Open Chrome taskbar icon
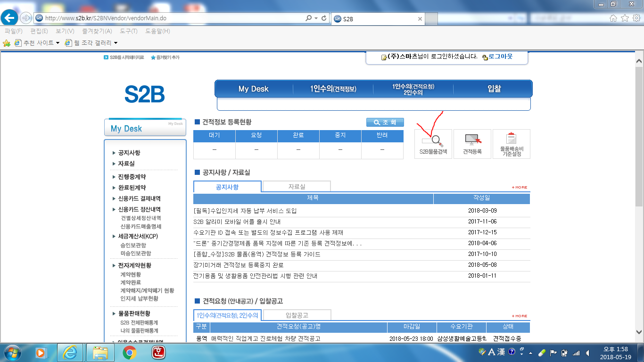The width and height of the screenshot is (644, 362). [130, 352]
